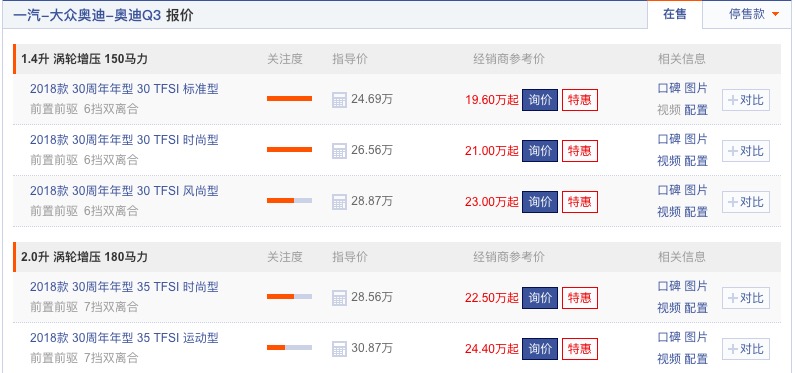The image size is (795, 373).
Task: View 图片 for 30 TFSI 标准型
Action: click(696, 88)
